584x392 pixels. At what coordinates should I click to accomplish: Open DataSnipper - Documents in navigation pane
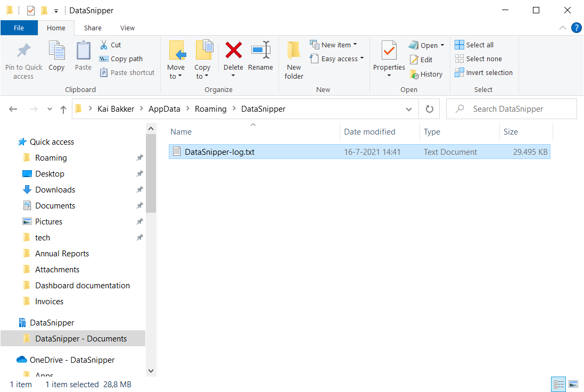(x=73, y=339)
